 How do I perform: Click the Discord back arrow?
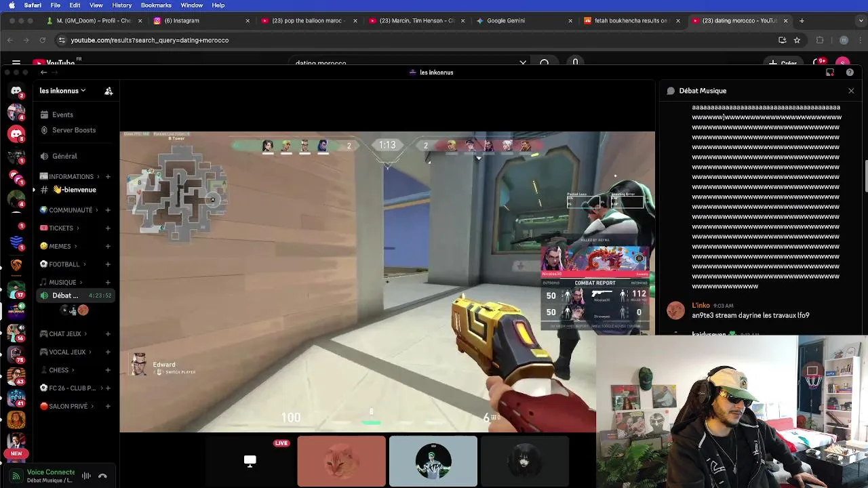coord(43,73)
